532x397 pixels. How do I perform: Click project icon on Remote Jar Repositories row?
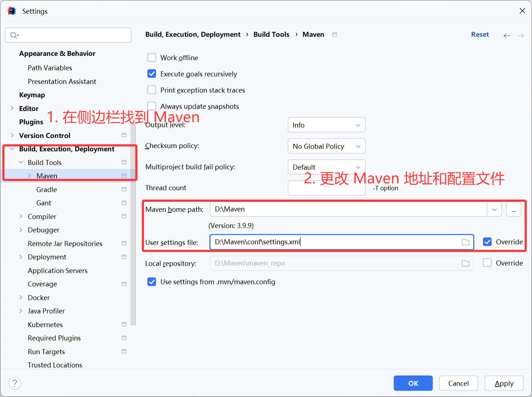[x=124, y=243]
